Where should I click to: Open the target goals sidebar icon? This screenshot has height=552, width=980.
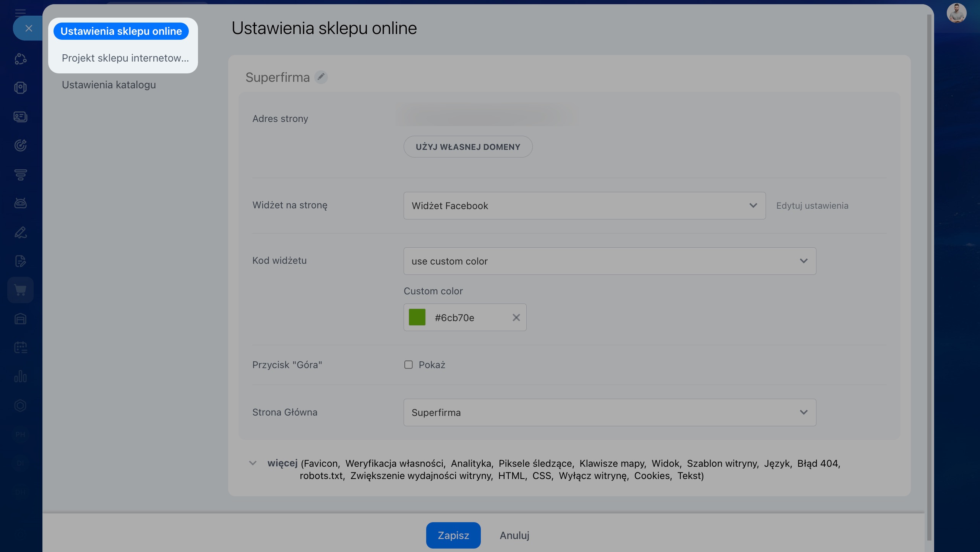click(20, 145)
